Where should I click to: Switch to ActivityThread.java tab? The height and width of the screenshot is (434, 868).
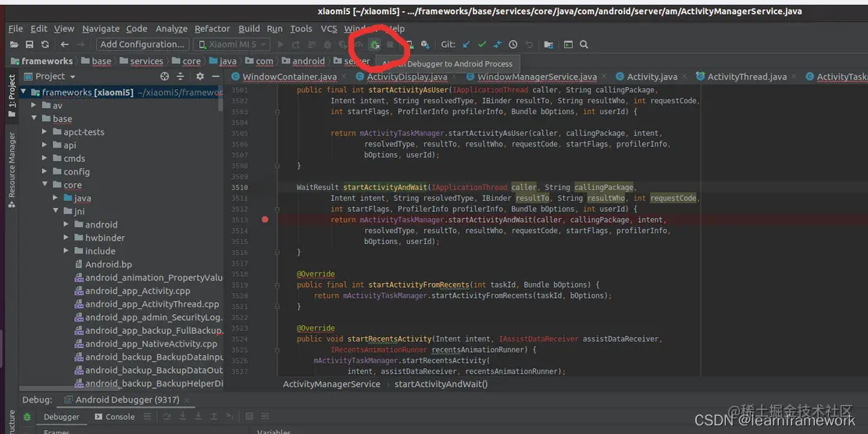pyautogui.click(x=747, y=77)
